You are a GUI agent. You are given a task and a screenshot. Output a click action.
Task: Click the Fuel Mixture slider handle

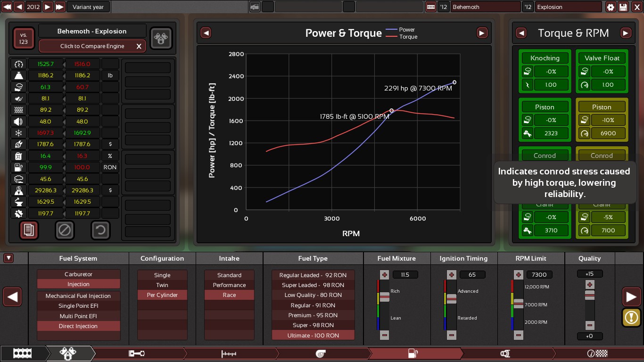(385, 296)
